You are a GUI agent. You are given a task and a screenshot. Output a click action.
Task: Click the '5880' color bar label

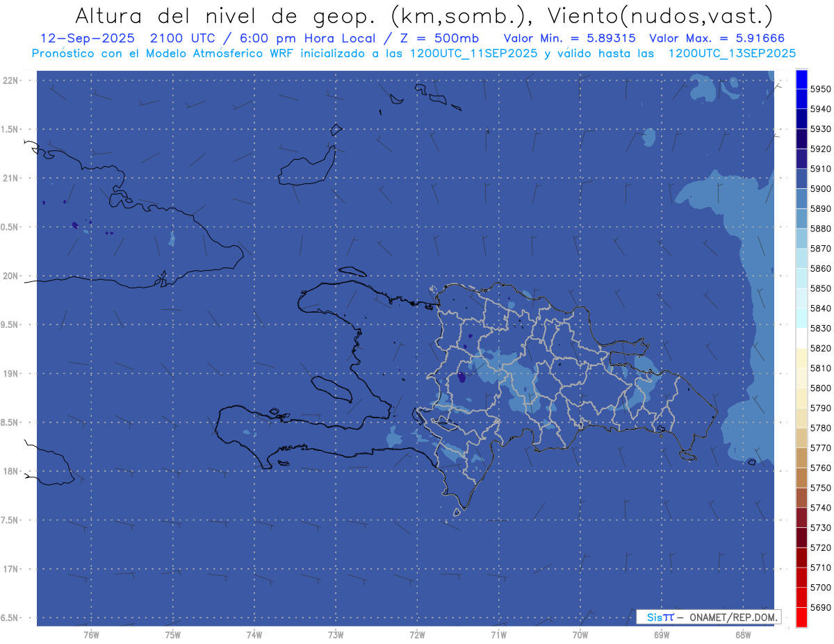pos(820,229)
